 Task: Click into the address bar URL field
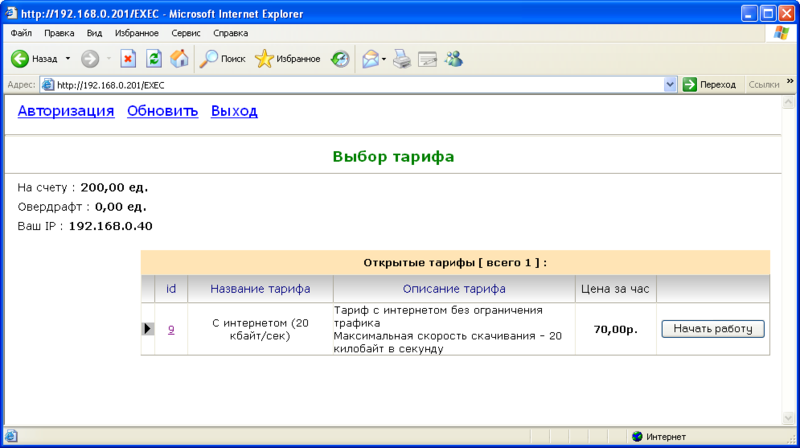coord(357,85)
